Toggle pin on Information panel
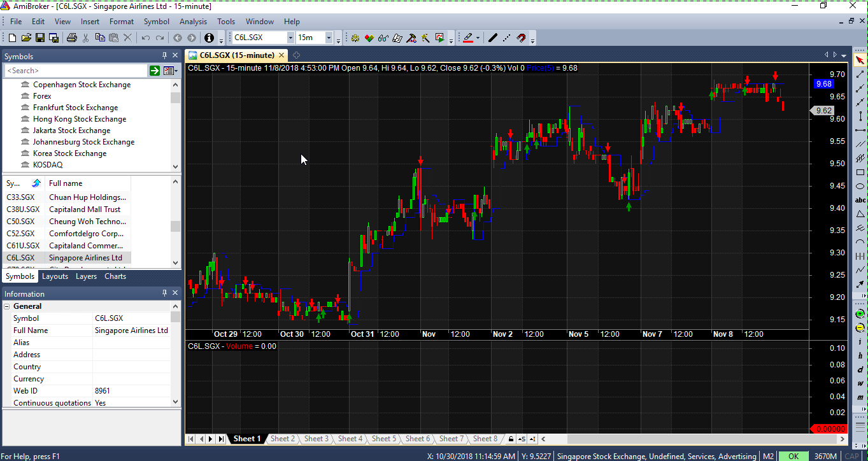This screenshot has width=868, height=461. click(x=164, y=294)
